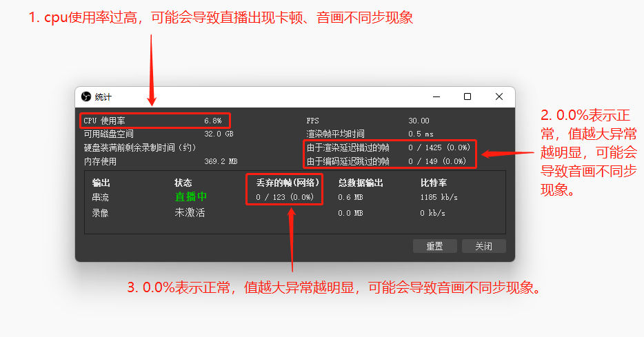
Task: Click the 未激活 recording status
Action: (190, 213)
